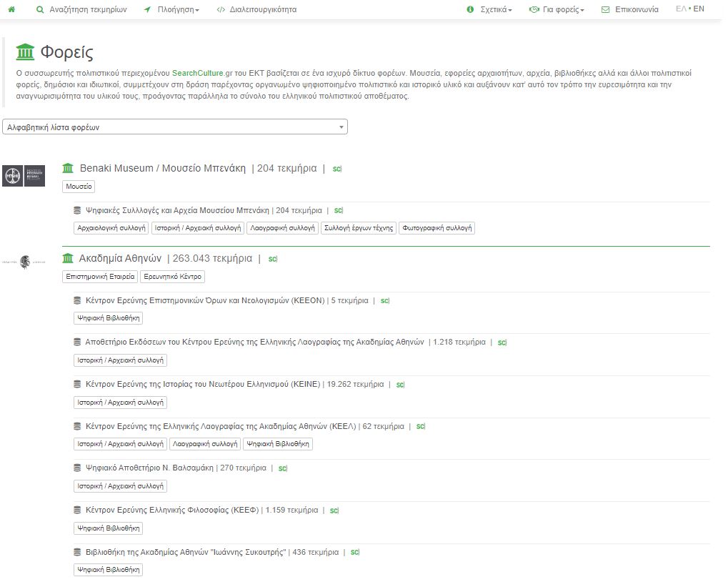Switch language to EN
The image size is (728, 582).
699,9
